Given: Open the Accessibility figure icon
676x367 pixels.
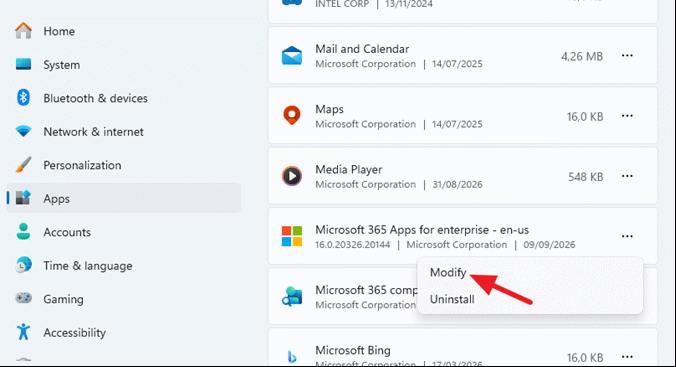Looking at the screenshot, I should click(23, 332).
